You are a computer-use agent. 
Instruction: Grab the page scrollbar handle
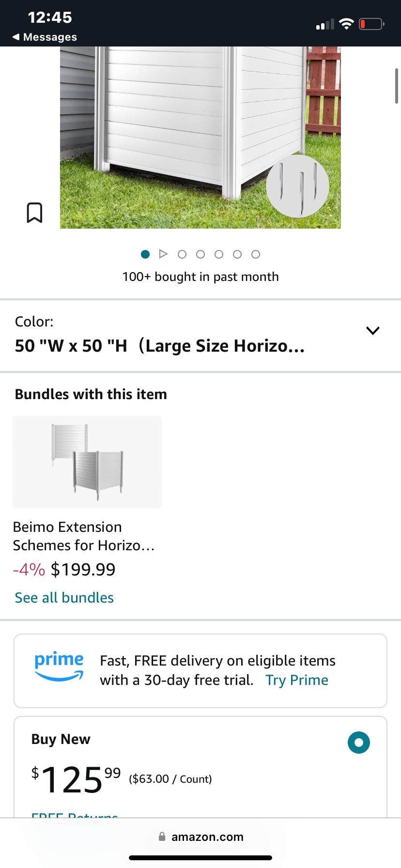(x=397, y=86)
